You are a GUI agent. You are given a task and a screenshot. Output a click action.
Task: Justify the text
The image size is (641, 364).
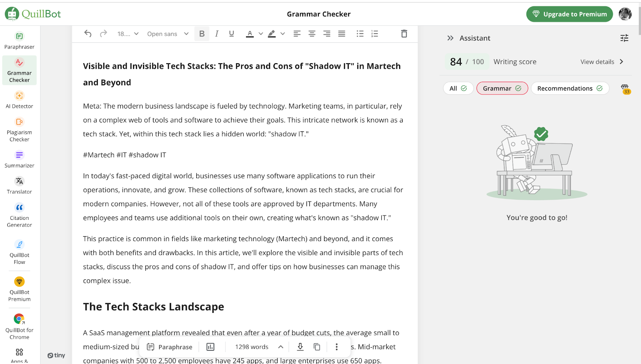pos(341,34)
